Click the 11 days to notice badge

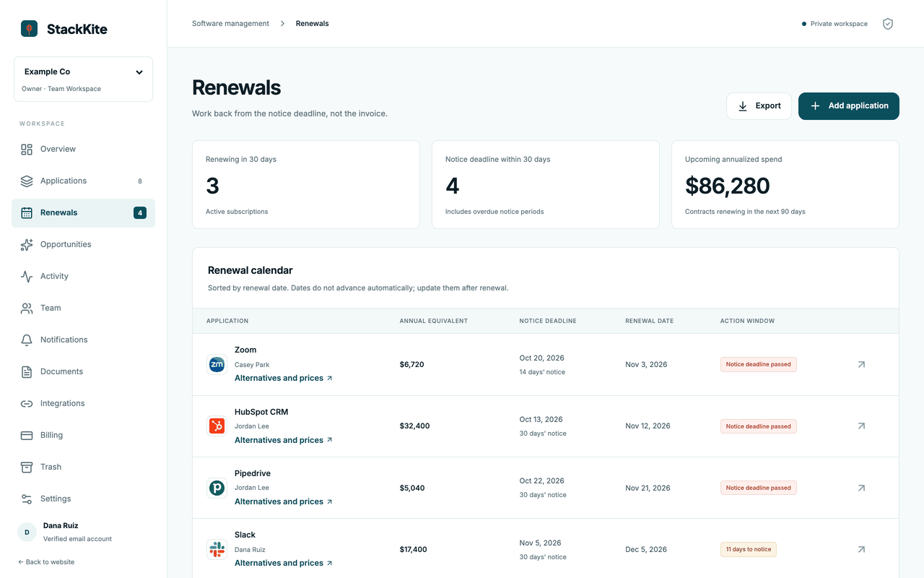click(x=749, y=550)
